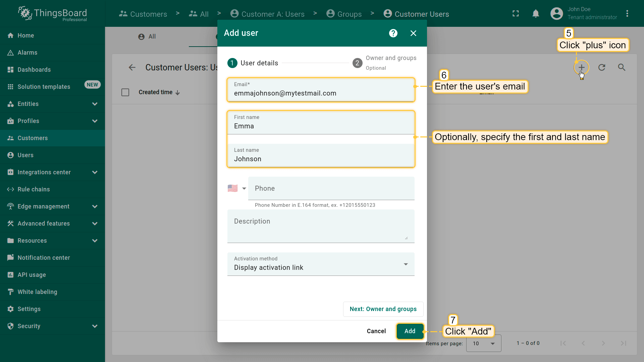644x362 pixels.
Task: Click the Cancel button
Action: click(x=376, y=331)
